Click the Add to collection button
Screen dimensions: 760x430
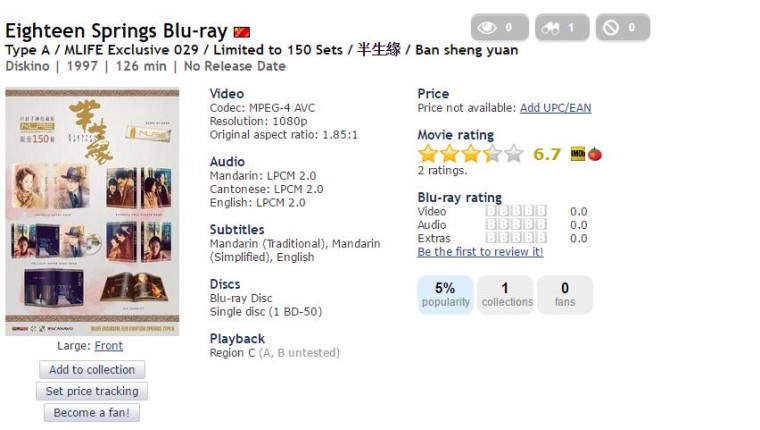pos(92,370)
